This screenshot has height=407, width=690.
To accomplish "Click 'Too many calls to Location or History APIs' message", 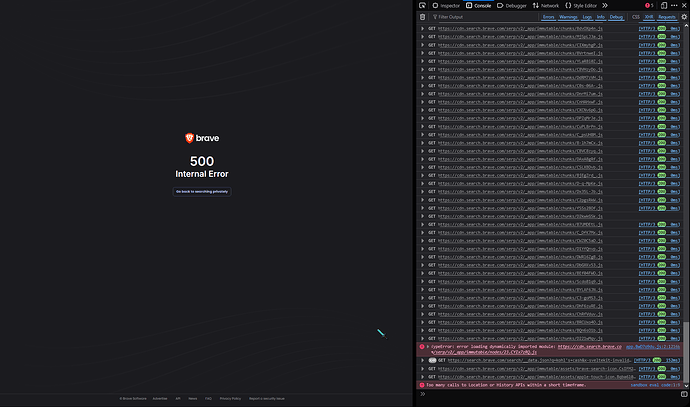I will pos(506,385).
